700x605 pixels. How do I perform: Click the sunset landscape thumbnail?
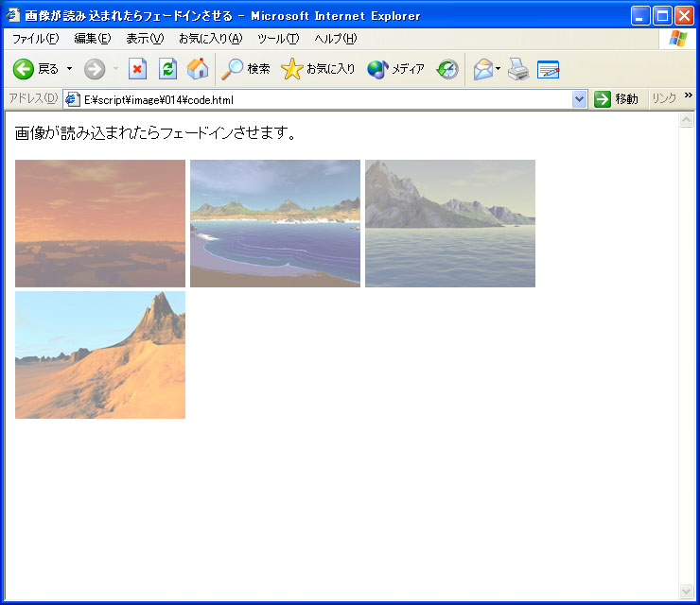(100, 223)
